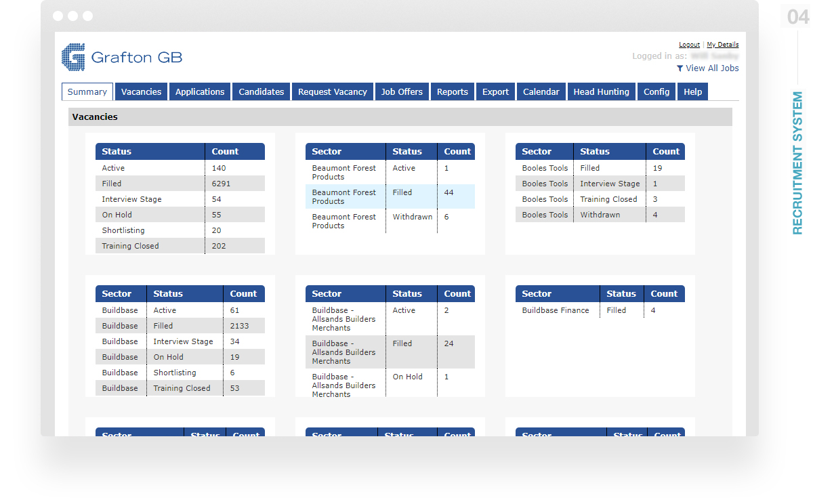The height and width of the screenshot is (504, 813).
Task: Select the Shortlisting row with count 20
Action: 180,230
